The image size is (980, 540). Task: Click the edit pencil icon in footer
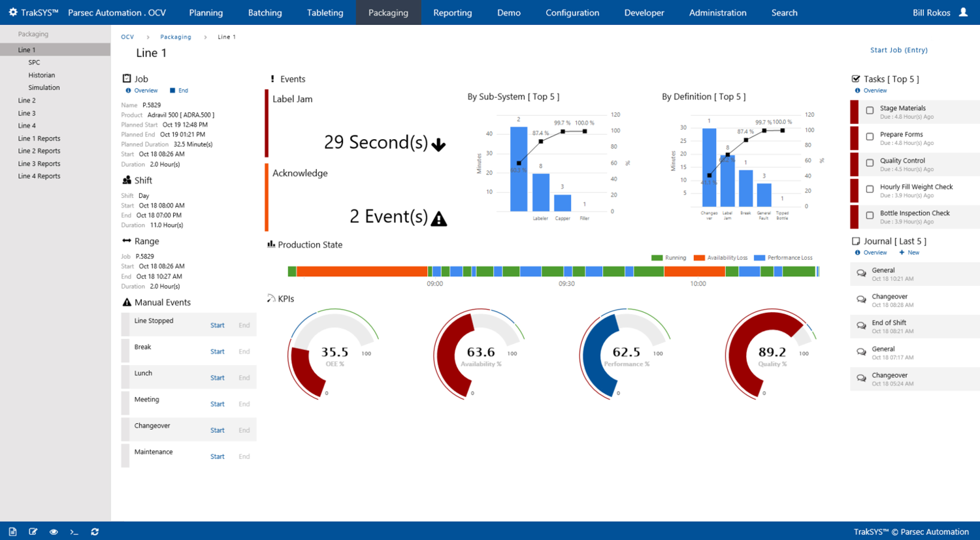33,532
